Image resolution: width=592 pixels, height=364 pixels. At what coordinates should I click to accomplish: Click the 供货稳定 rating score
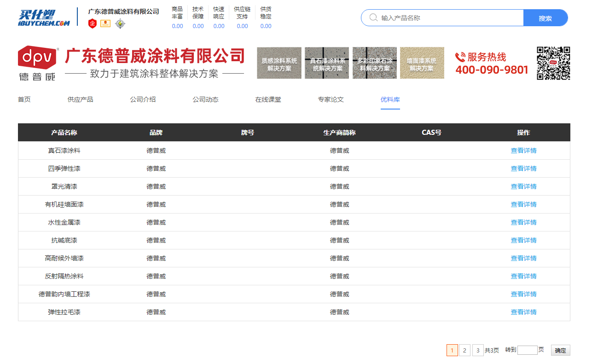click(x=266, y=26)
